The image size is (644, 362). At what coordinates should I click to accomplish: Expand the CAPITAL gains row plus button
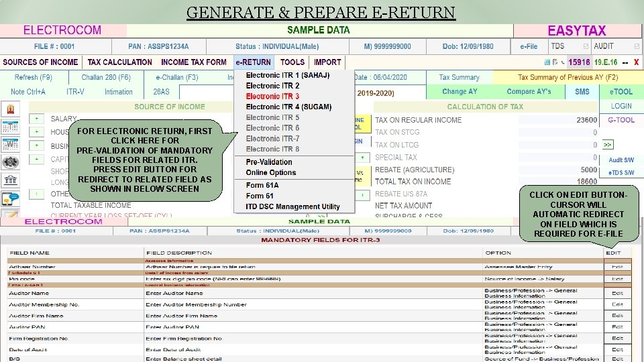[36, 160]
